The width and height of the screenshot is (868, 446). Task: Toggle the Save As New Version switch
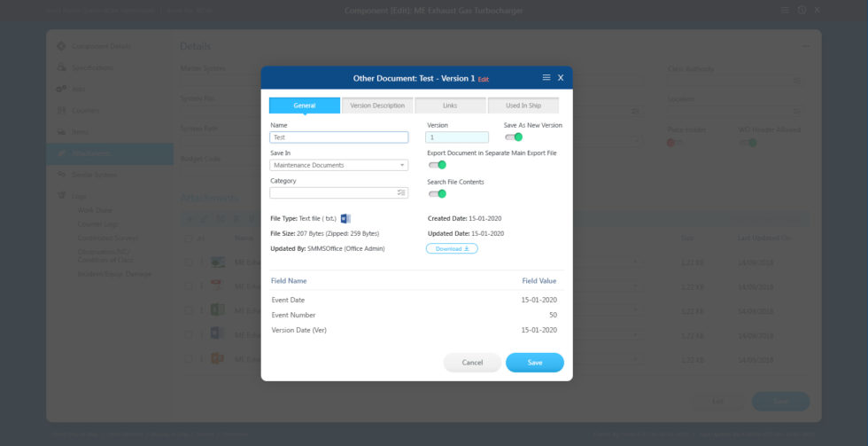[x=514, y=137]
